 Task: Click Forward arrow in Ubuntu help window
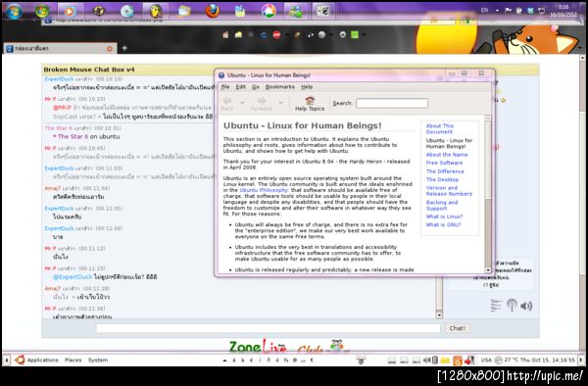pos(262,103)
